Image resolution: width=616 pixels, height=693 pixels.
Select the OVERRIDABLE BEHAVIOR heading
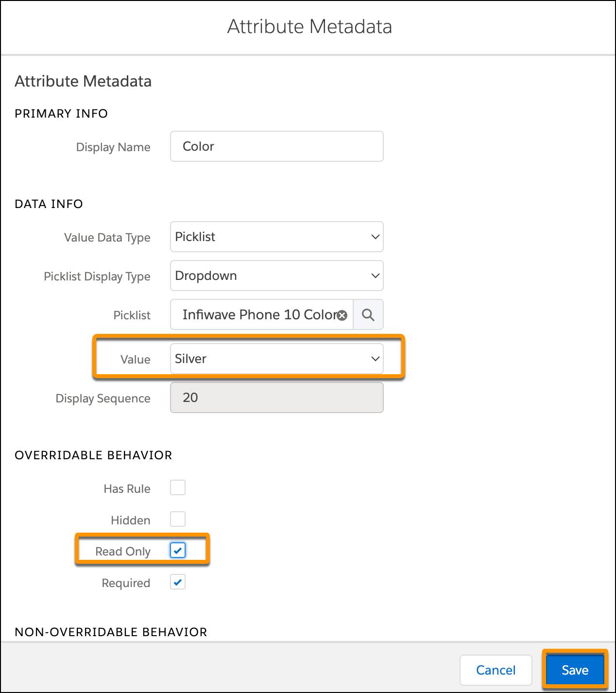[x=93, y=455]
